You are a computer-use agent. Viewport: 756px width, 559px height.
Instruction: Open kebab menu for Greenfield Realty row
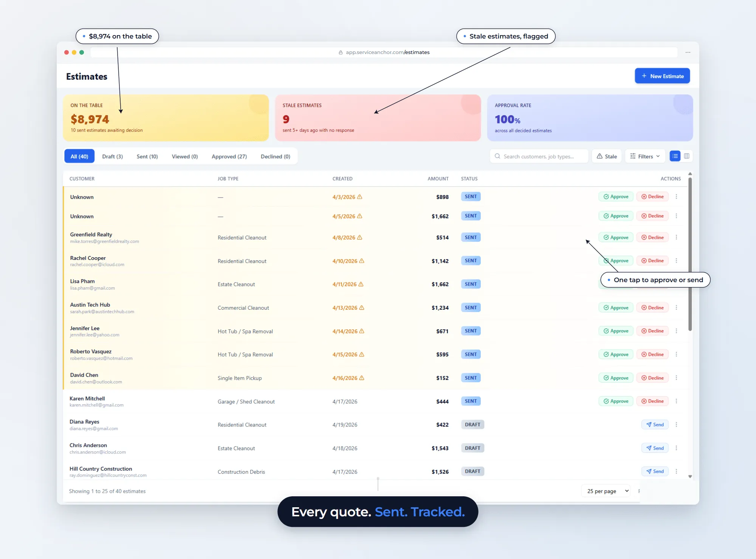coord(676,237)
